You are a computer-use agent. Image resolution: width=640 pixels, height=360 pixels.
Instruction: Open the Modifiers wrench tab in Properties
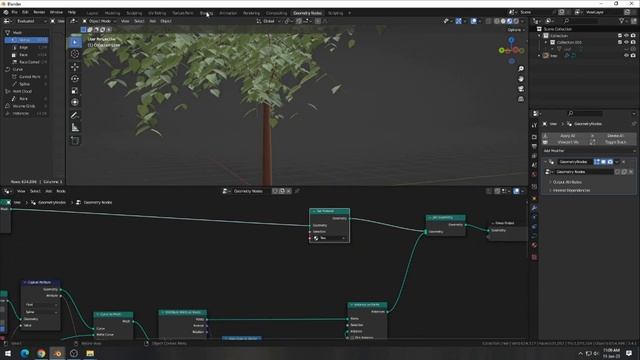534,208
